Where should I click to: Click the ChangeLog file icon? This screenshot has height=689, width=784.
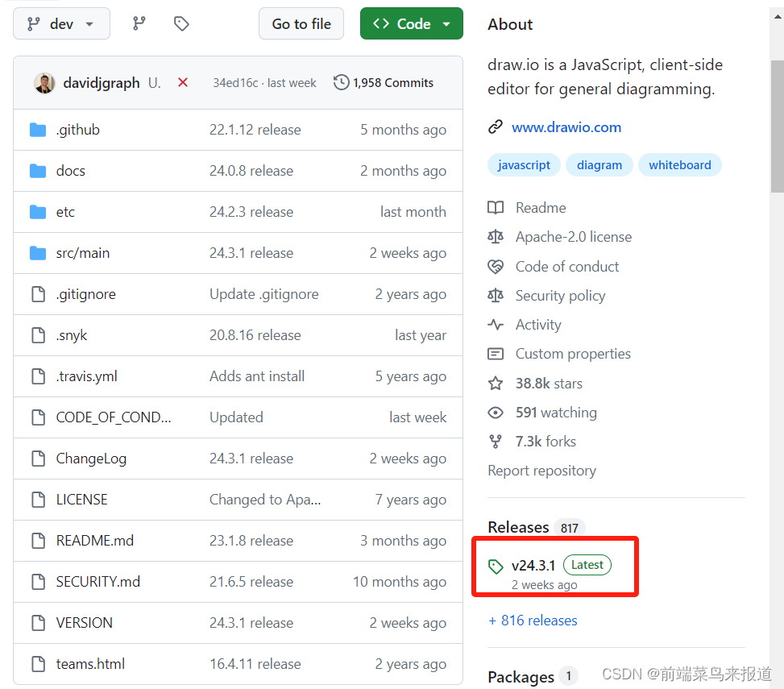pos(39,458)
